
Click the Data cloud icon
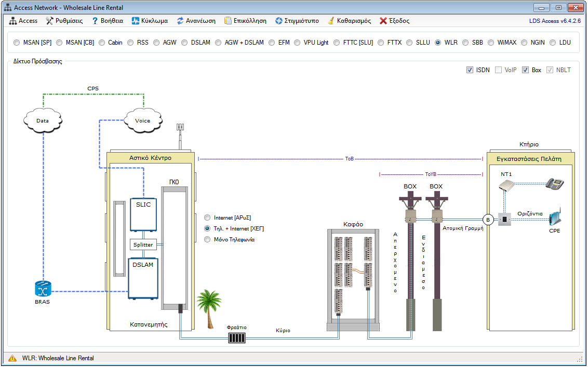[x=43, y=120]
